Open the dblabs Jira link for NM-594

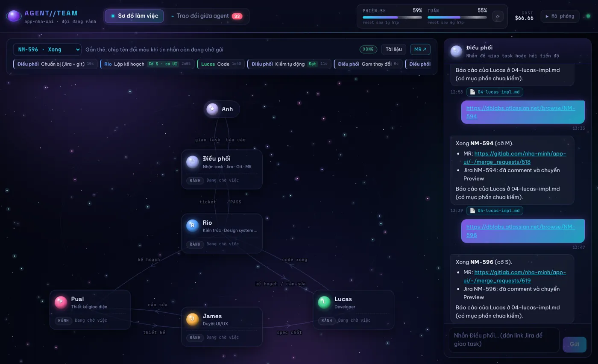[521, 112]
